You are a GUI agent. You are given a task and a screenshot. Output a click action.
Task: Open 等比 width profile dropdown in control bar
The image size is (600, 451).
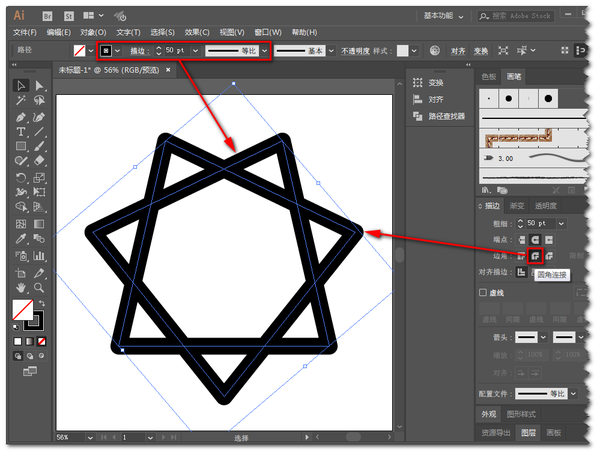click(264, 50)
